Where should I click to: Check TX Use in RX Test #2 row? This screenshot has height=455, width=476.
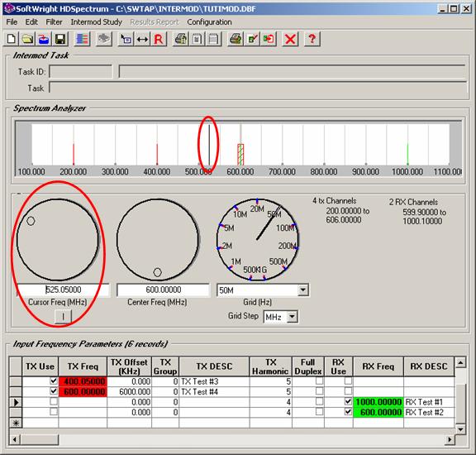54,412
